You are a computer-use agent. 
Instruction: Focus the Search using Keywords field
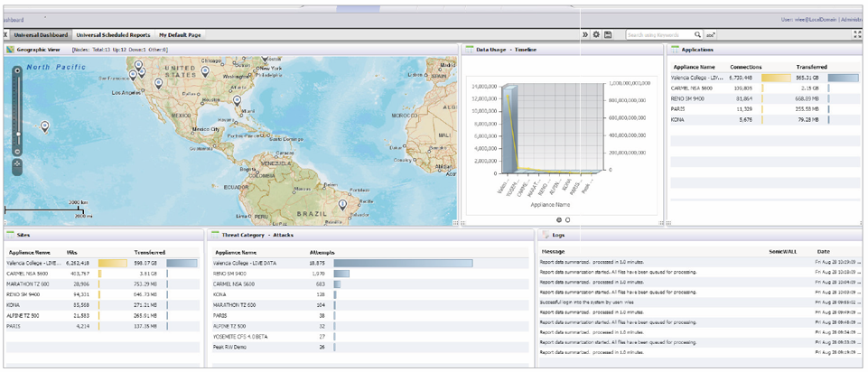click(659, 35)
